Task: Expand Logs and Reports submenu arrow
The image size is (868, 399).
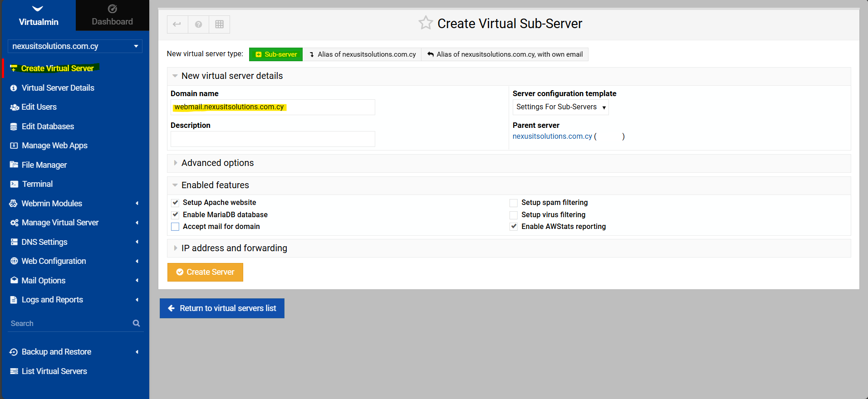Action: point(137,300)
